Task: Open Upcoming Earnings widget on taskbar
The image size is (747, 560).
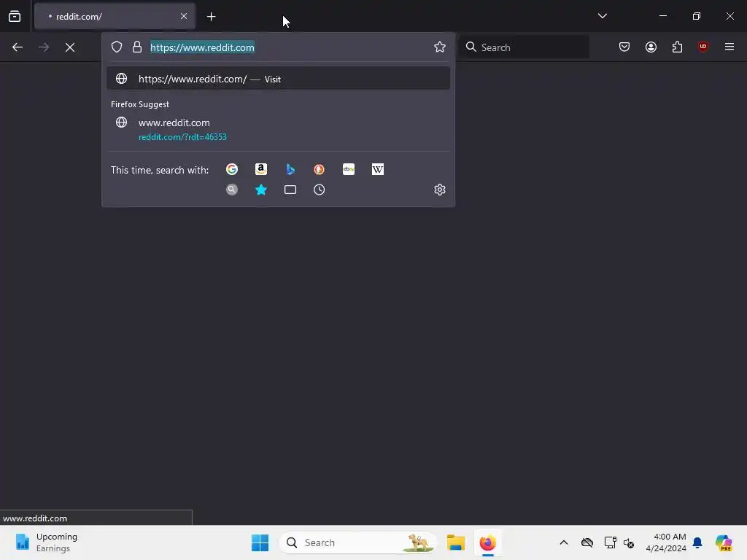Action: pos(47,542)
